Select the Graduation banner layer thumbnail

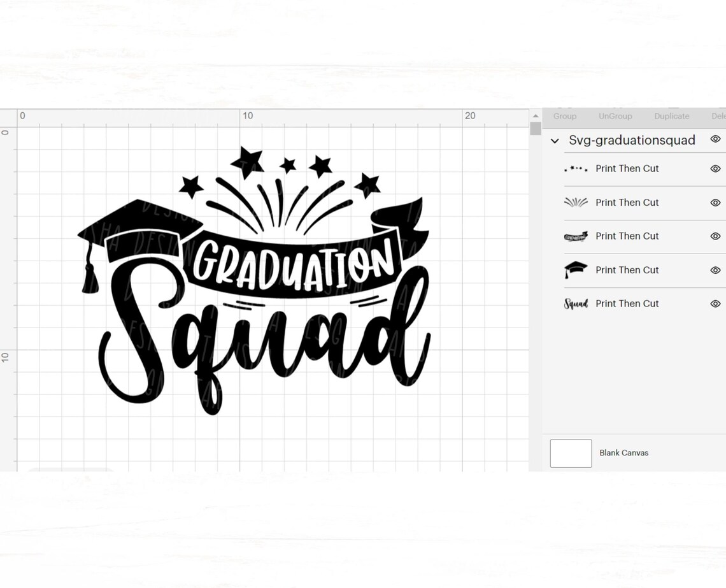[x=576, y=236]
